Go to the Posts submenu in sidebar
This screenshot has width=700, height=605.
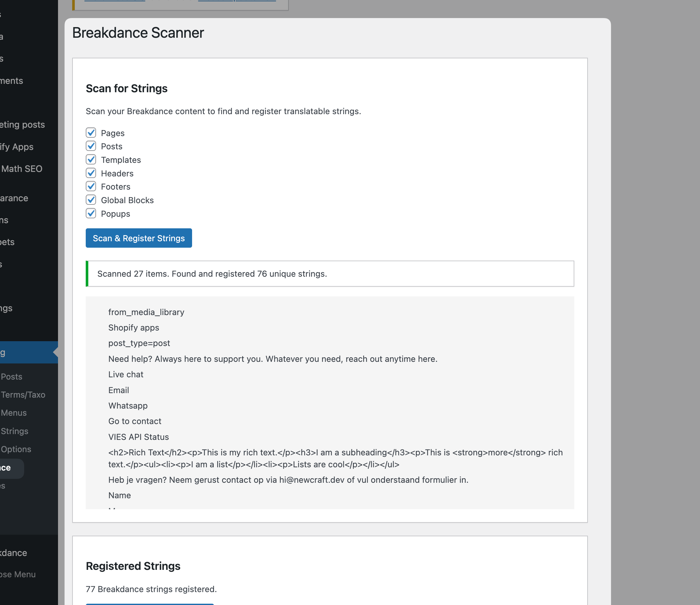click(12, 377)
